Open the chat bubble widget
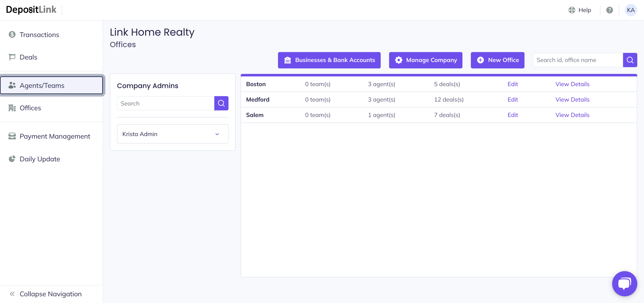This screenshot has height=303, width=644. point(624,284)
